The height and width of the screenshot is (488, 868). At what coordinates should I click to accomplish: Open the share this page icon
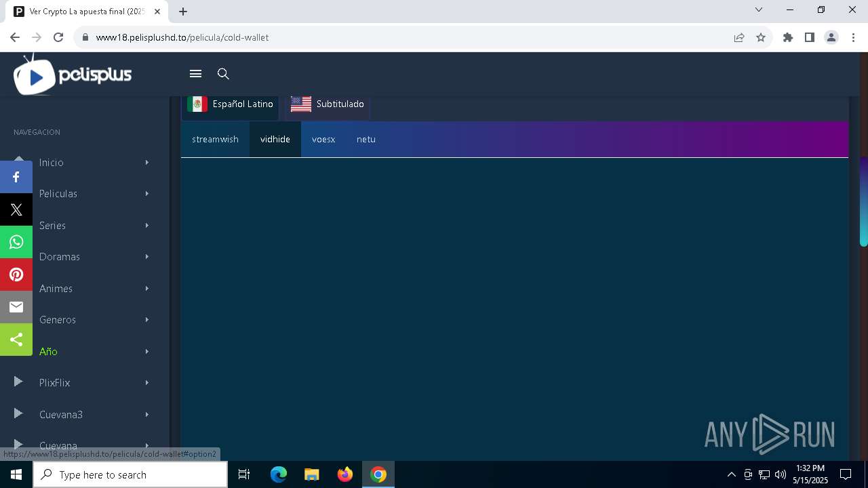coord(739,37)
